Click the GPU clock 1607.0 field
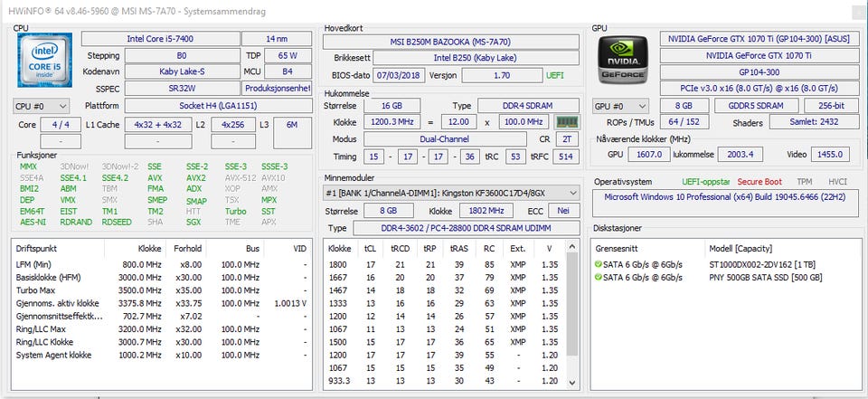 (x=649, y=155)
